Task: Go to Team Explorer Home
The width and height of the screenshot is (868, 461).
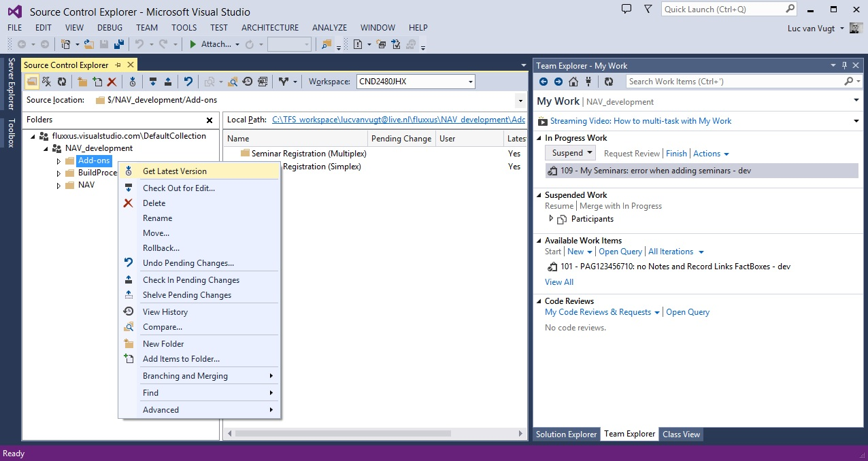Action: 573,82
